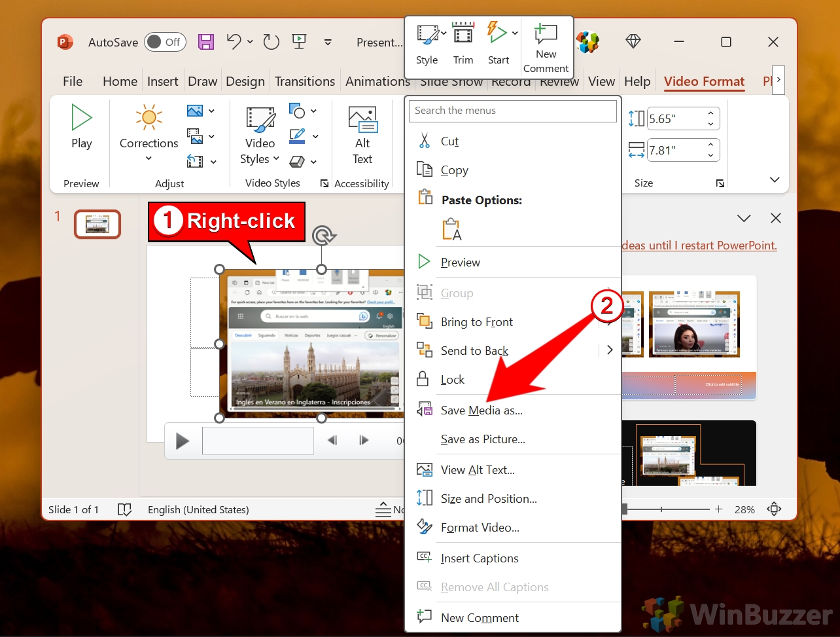
Task: Click the Play preview button
Action: point(82,128)
